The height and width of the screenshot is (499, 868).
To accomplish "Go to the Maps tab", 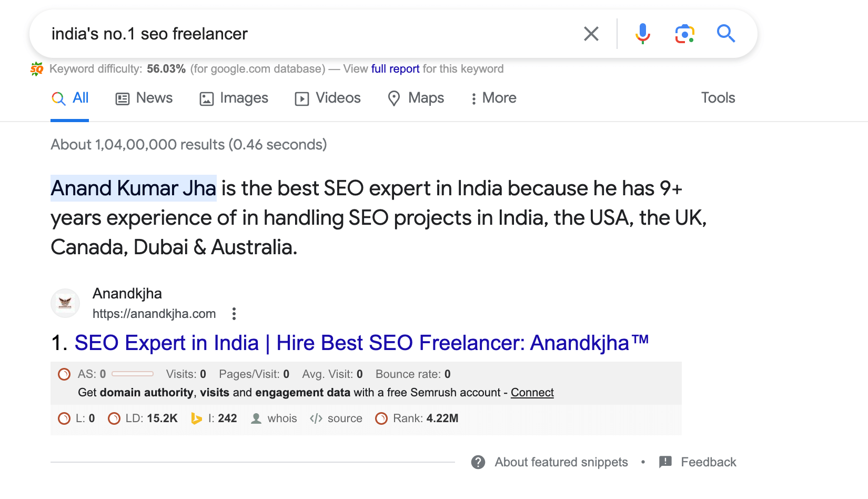I will [416, 98].
